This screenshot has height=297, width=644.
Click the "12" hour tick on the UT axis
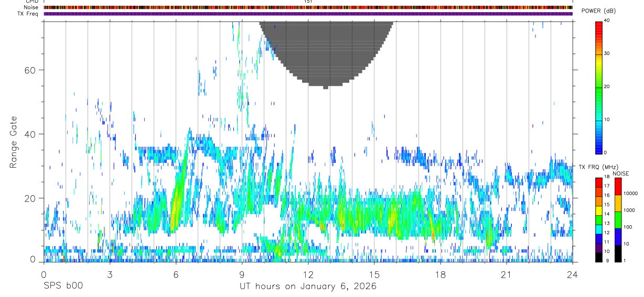tap(308, 274)
